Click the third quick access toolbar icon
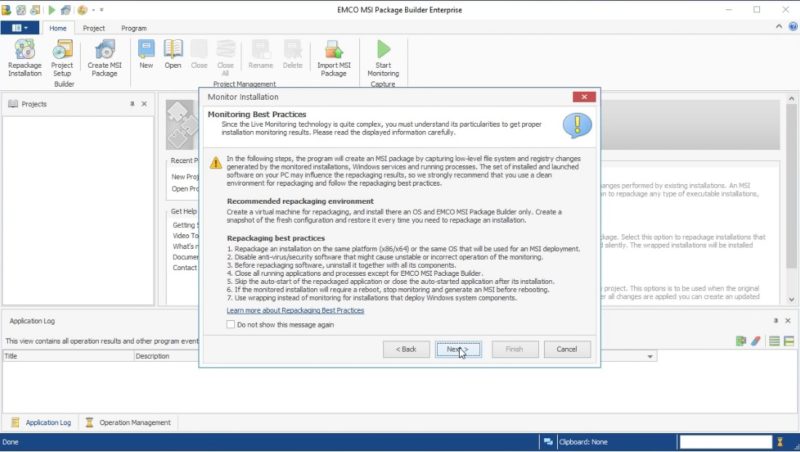This screenshot has height=452, width=800. pyautogui.click(x=35, y=10)
